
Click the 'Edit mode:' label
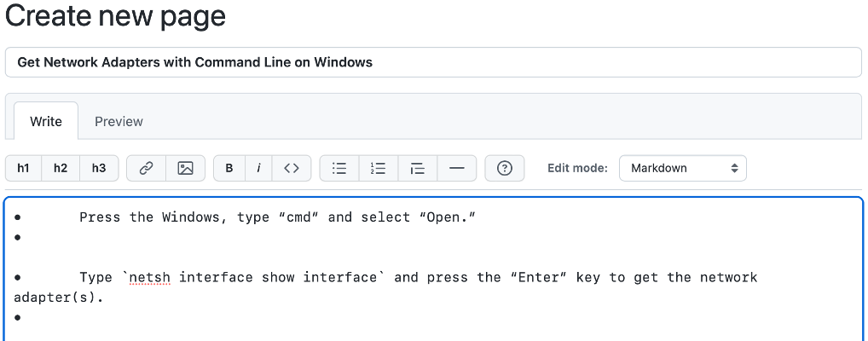[x=577, y=168]
